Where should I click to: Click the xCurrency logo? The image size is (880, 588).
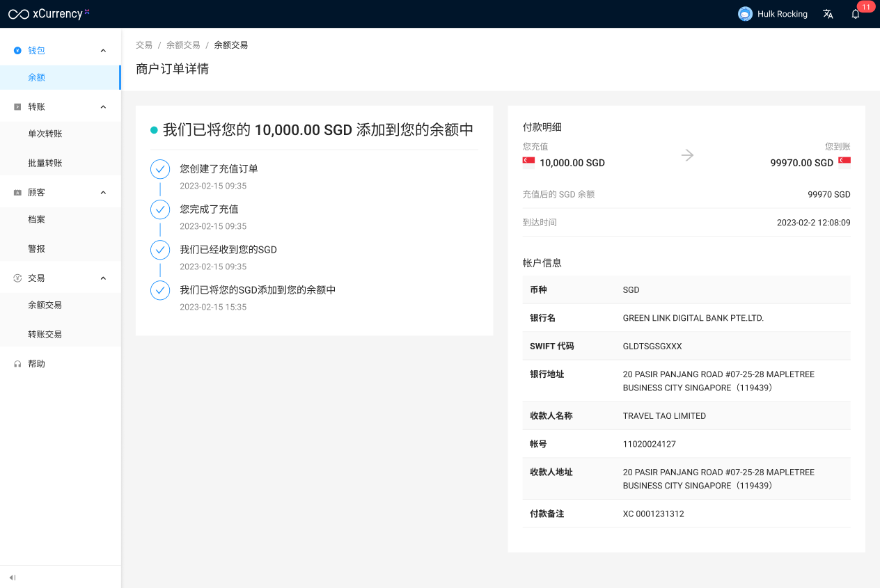coord(49,14)
